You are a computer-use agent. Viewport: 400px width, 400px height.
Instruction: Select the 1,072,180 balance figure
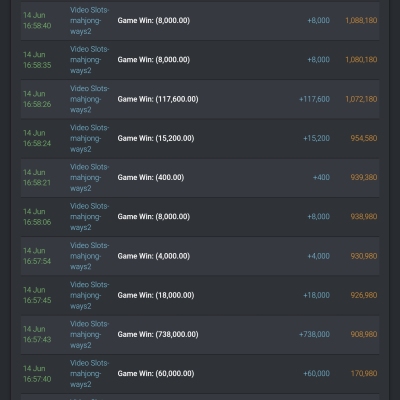(361, 99)
